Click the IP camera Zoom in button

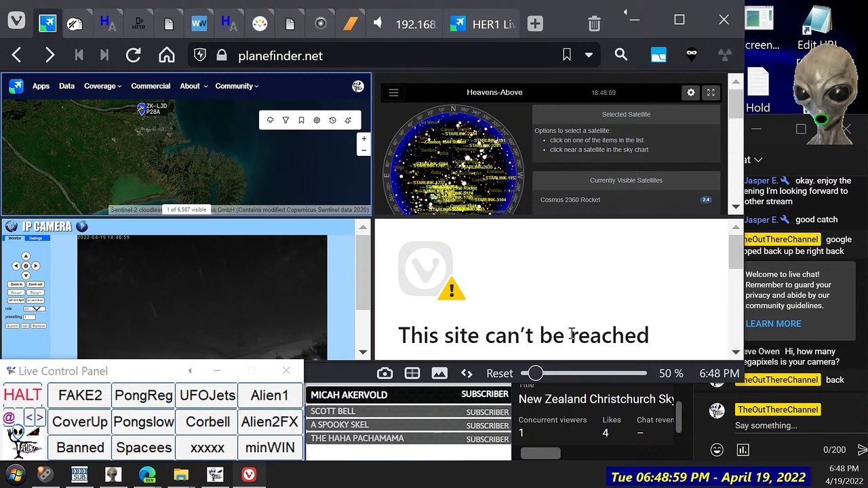pyautogui.click(x=16, y=285)
